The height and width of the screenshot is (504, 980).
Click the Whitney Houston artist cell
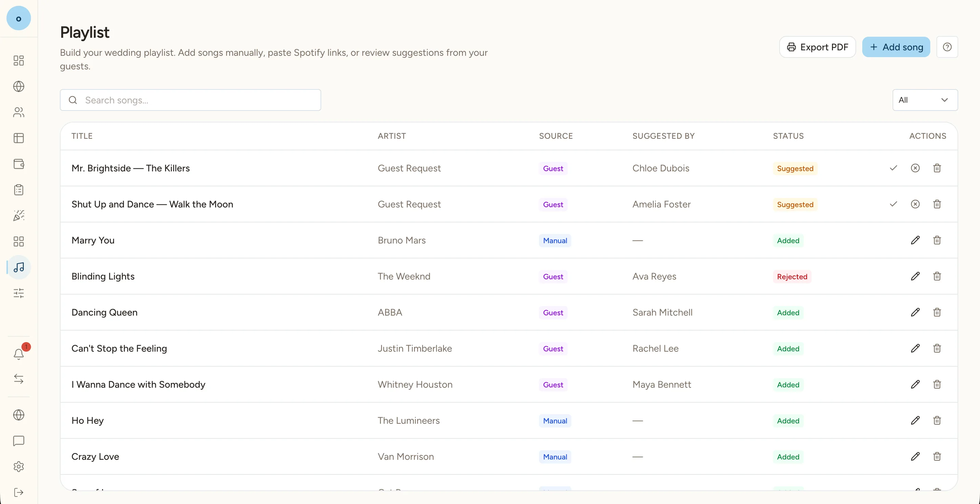(415, 385)
